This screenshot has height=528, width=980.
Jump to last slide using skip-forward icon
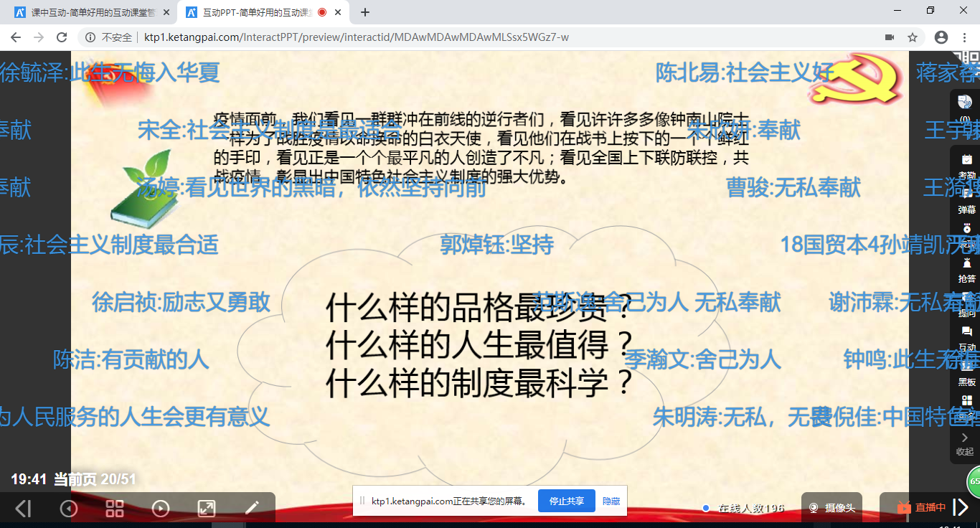point(960,508)
